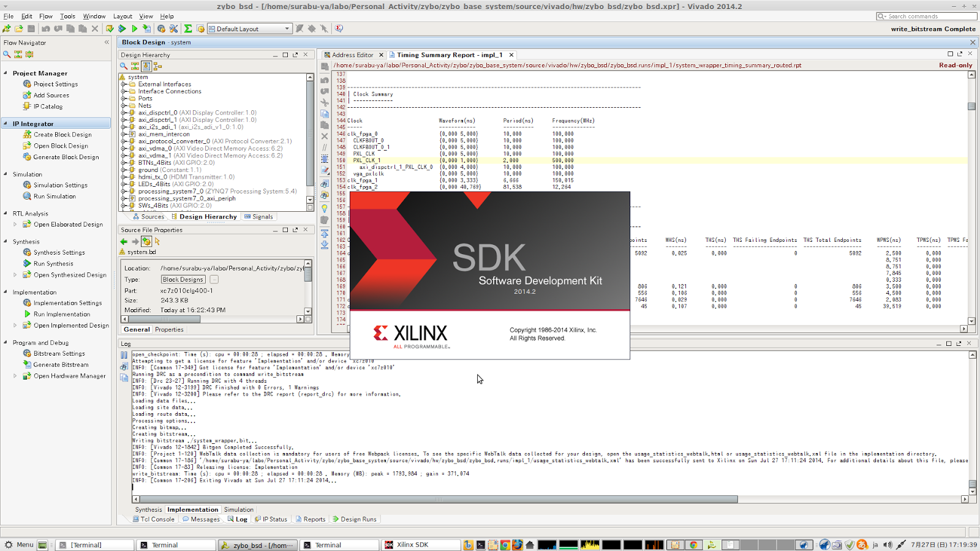The width and height of the screenshot is (980, 551).
Task: Click Run Simulation in Flow Navigator
Action: click(55, 197)
